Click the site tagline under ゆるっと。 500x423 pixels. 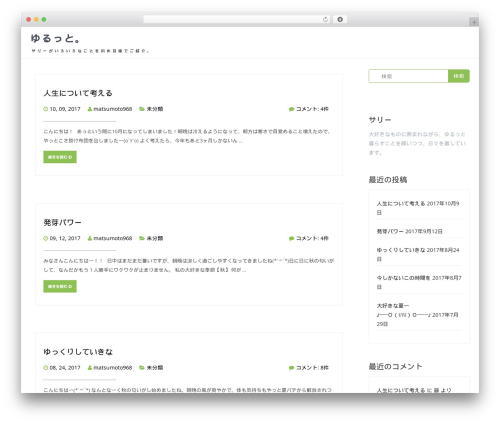pyautogui.click(x=90, y=51)
